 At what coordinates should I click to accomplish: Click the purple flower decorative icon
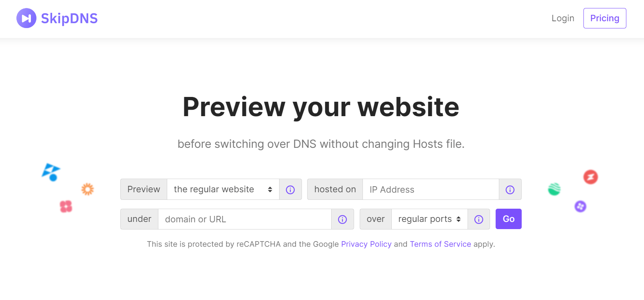pyautogui.click(x=579, y=207)
